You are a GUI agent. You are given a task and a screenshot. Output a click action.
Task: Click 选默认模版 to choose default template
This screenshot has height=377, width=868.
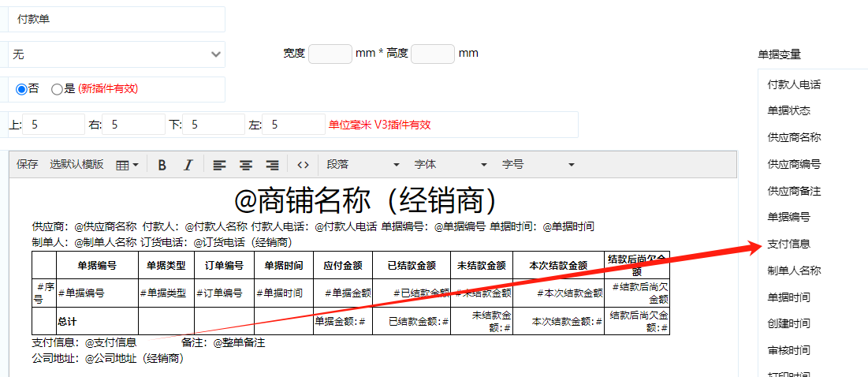point(76,165)
